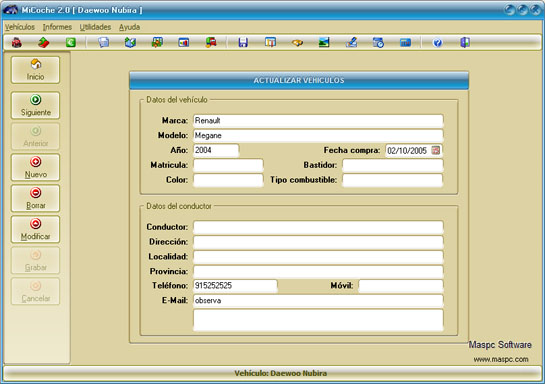Click the Cancelar button in the sidebar

[x=35, y=291]
